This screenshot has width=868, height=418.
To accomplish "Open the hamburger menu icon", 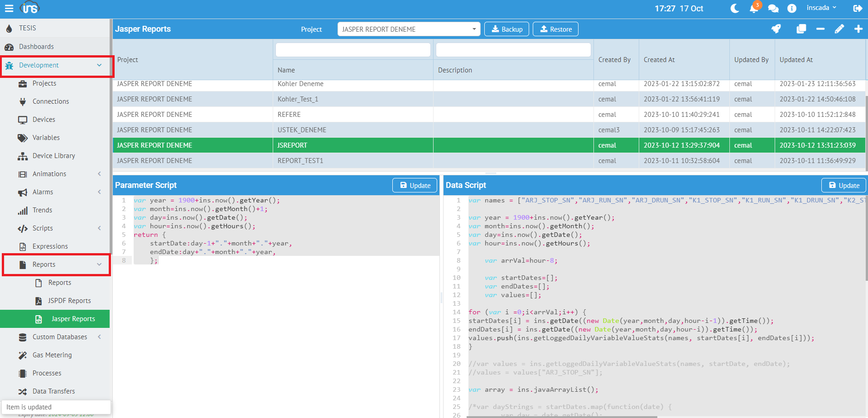I will click(9, 8).
